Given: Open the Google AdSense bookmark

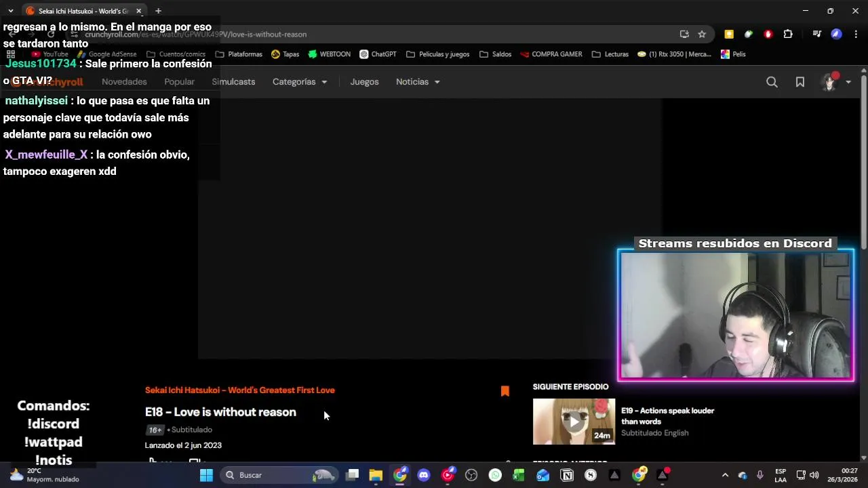Looking at the screenshot, I should click(107, 54).
